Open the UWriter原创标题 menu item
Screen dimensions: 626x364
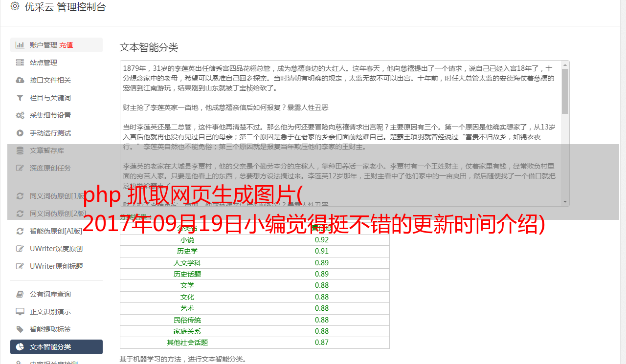coord(56,266)
